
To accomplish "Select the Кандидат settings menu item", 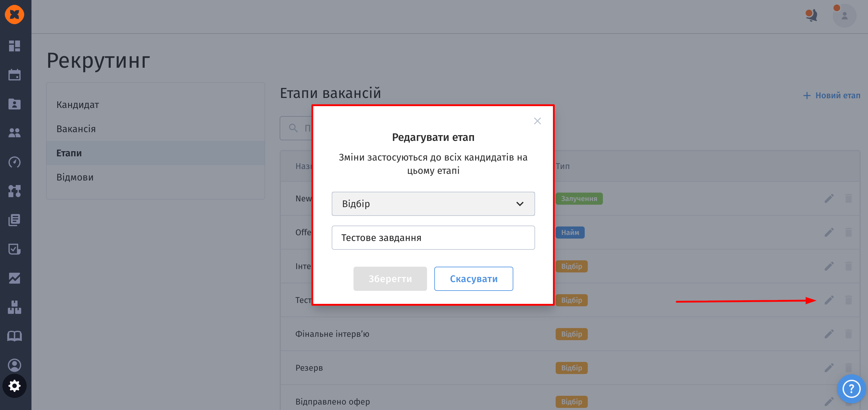I will click(77, 105).
